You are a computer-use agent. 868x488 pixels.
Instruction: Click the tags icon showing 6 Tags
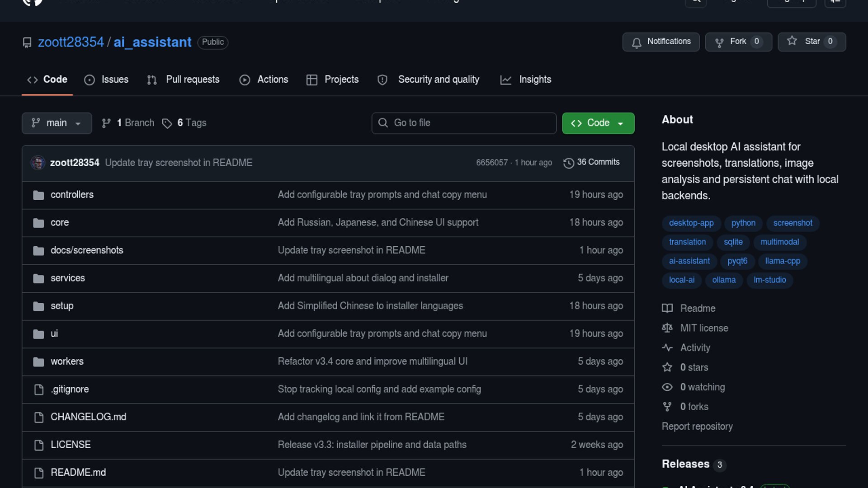[167, 123]
